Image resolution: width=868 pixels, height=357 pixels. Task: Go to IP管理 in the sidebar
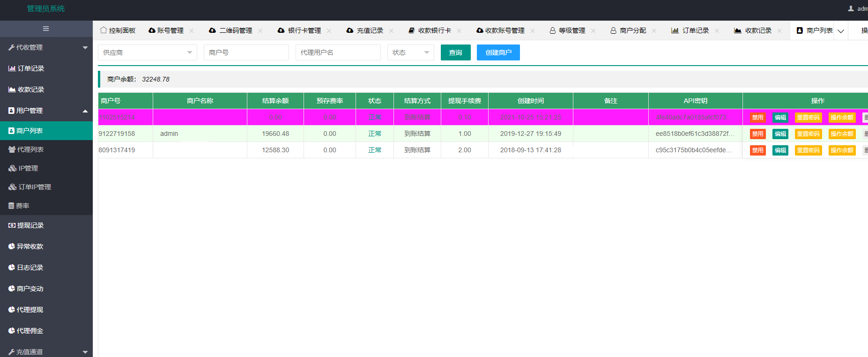(x=46, y=168)
